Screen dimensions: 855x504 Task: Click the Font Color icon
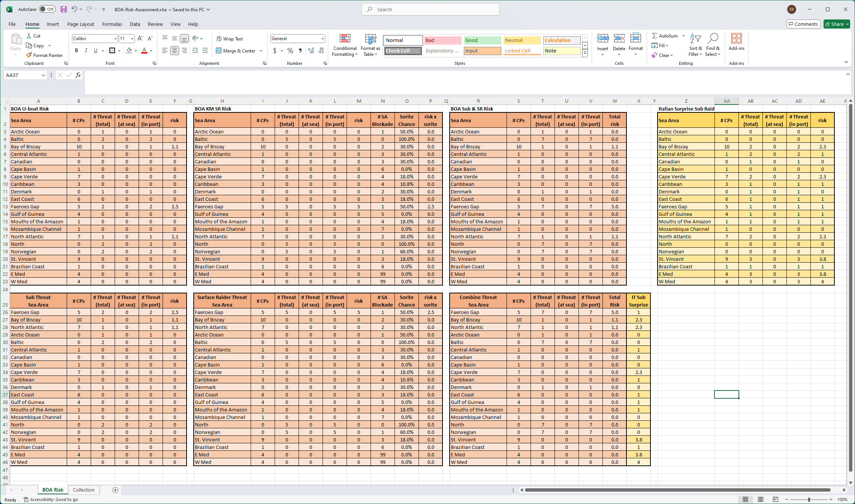click(144, 51)
